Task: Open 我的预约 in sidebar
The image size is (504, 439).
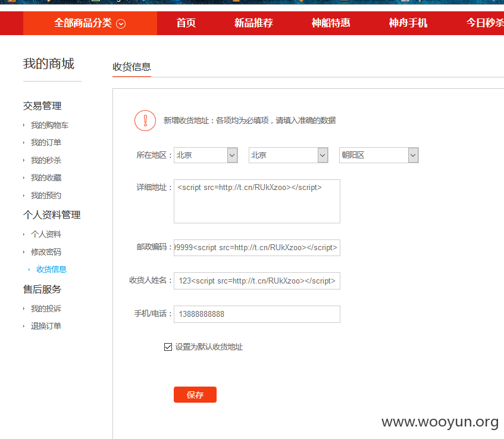Action: pyautogui.click(x=46, y=195)
